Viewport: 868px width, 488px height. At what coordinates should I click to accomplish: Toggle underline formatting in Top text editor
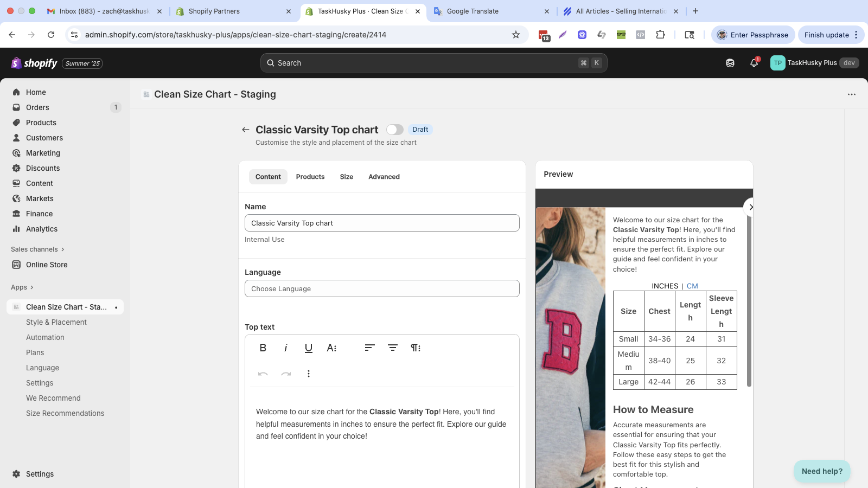point(309,348)
